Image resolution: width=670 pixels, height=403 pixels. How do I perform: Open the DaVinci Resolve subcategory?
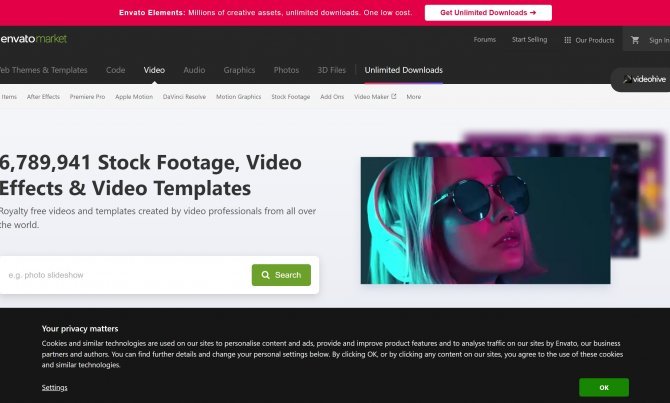click(184, 97)
